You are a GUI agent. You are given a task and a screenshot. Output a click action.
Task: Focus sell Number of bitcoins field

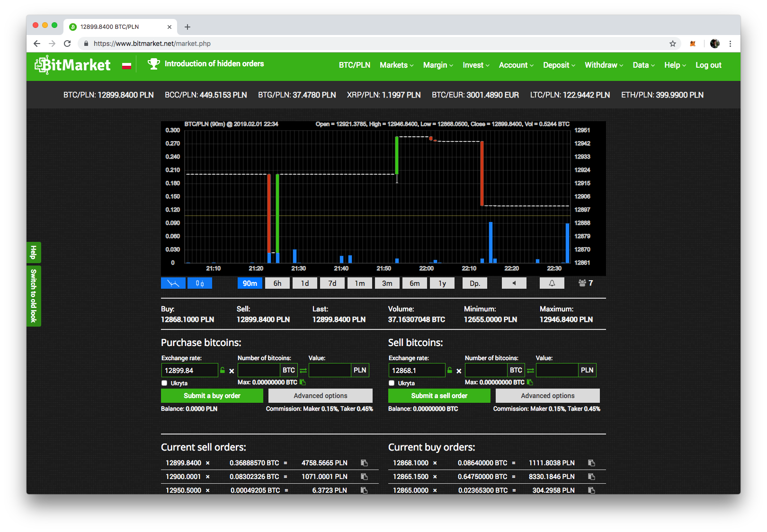click(486, 370)
